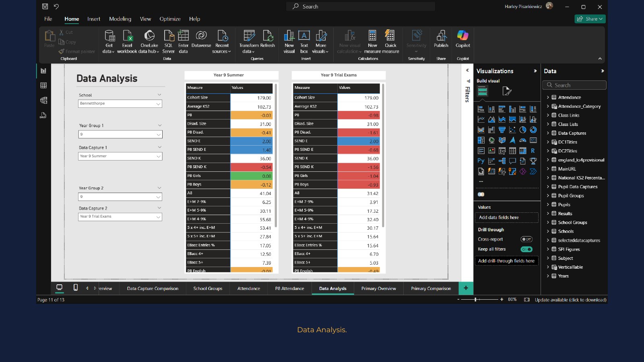Viewport: 644px width, 362px height.
Task: Turn off Keep all filters toggle
Action: [x=526, y=249]
